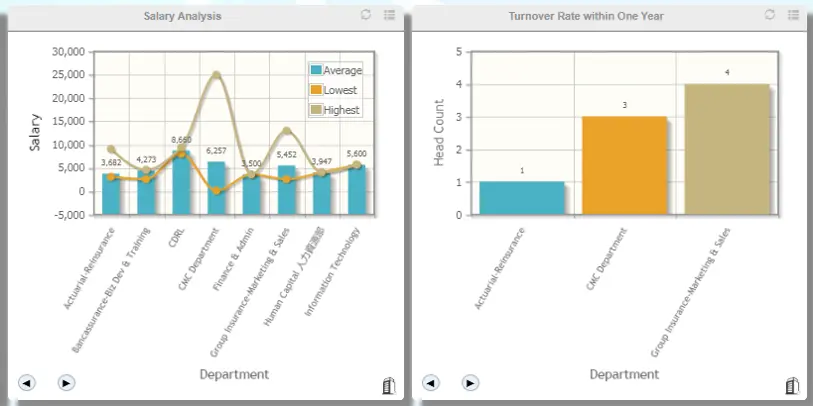This screenshot has height=406, width=813.
Task: Click the building icon in the Salary Analysis panel
Action: coord(389,385)
